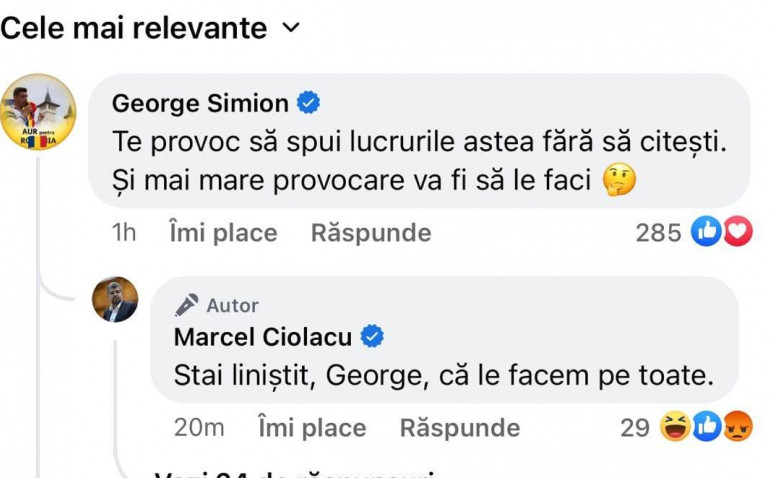The height and width of the screenshot is (478, 772).
Task: Click the chevron next to Cele mai relevante
Action: click(291, 28)
